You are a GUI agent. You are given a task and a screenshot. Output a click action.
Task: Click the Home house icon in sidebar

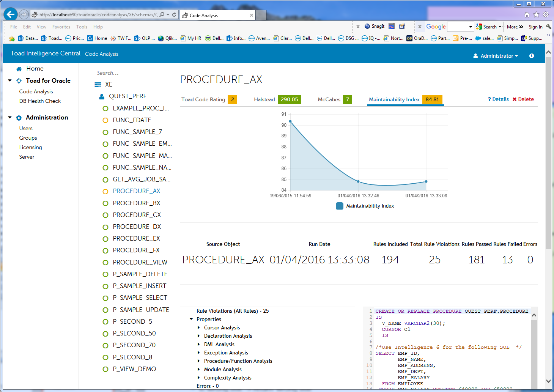[19, 69]
